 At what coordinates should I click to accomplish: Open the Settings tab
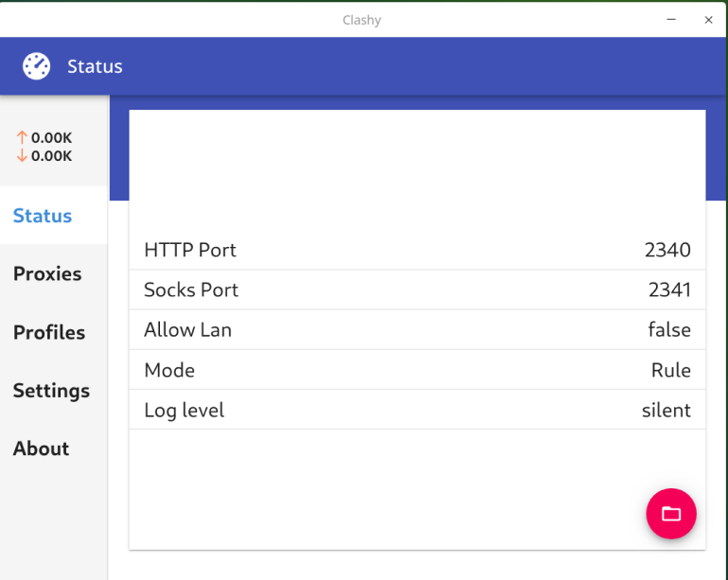(x=51, y=391)
